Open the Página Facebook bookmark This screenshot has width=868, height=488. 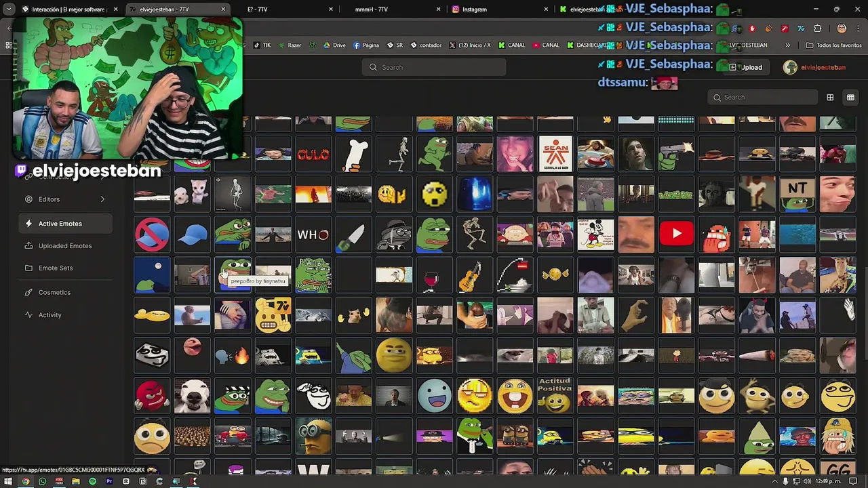pos(366,45)
